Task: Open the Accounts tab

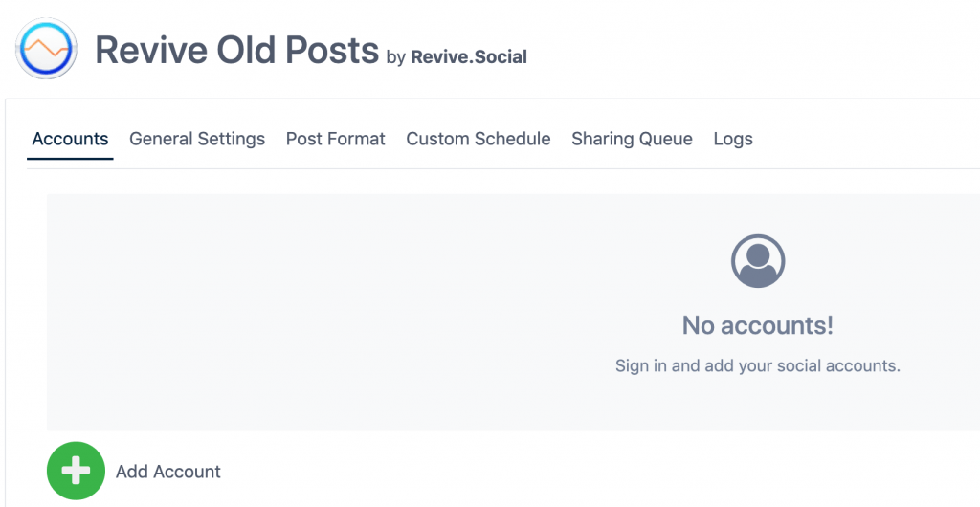Action: click(70, 139)
